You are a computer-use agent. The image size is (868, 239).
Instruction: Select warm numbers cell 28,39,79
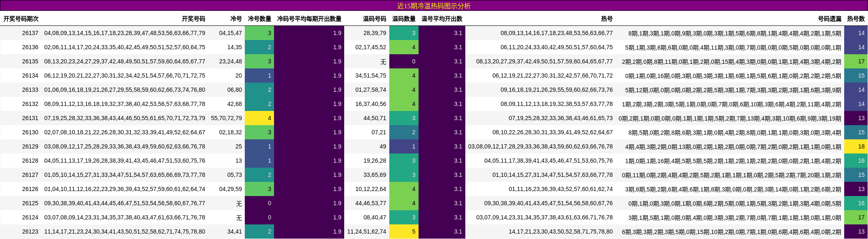pos(375,33)
